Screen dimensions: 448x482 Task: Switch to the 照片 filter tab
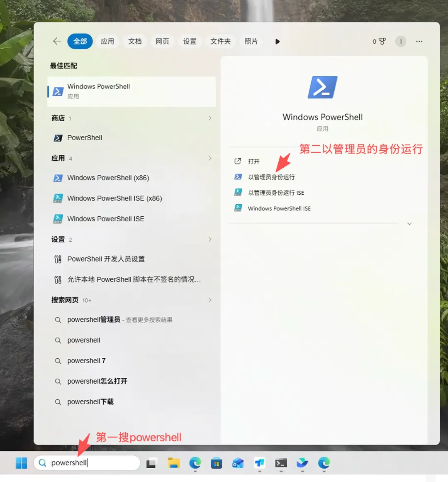pos(251,41)
